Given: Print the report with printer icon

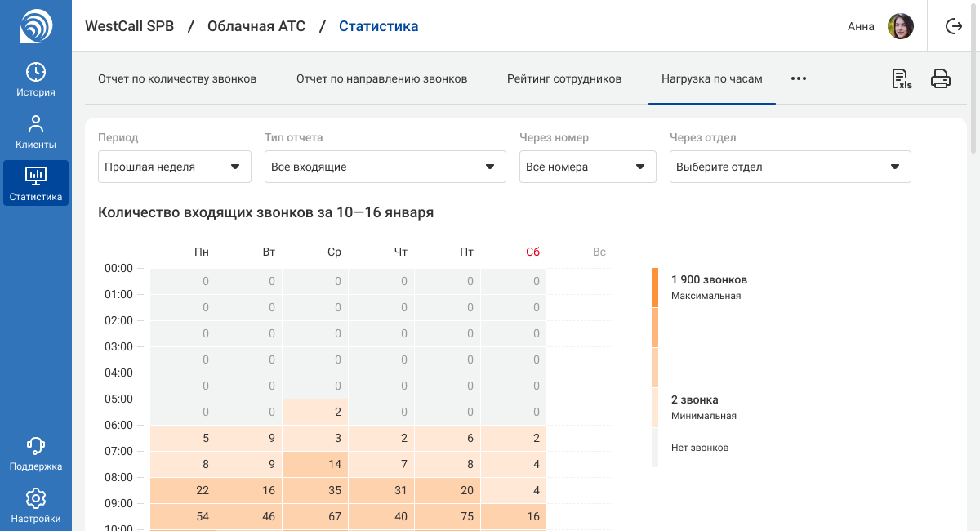Looking at the screenshot, I should point(941,78).
